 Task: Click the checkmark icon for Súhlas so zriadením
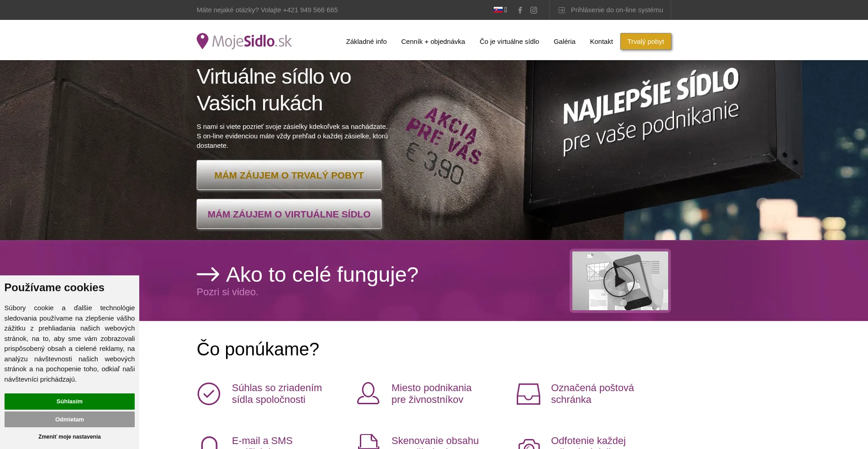point(209,394)
